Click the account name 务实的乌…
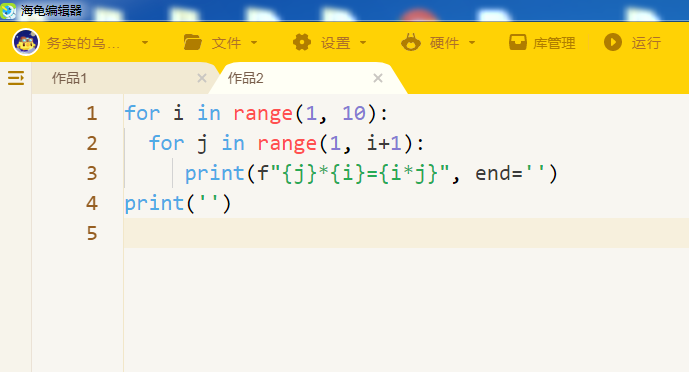 coord(83,43)
